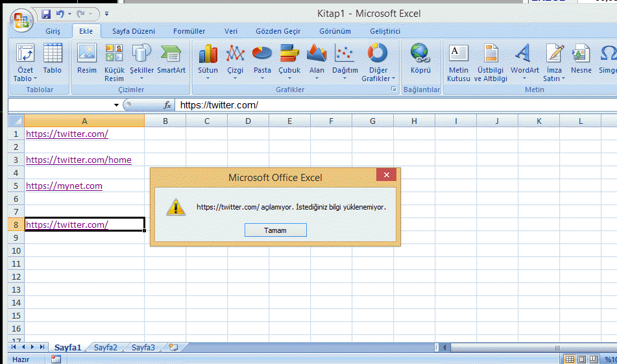Choose the Çubuk bar chart
This screenshot has height=364, width=617.
289,62
